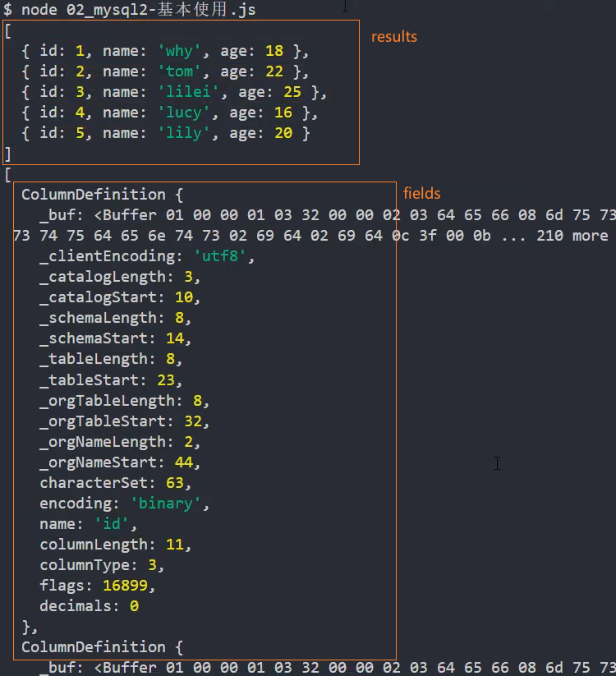The width and height of the screenshot is (616, 676).
Task: Click the 'binary' encoding value
Action: coord(166,504)
